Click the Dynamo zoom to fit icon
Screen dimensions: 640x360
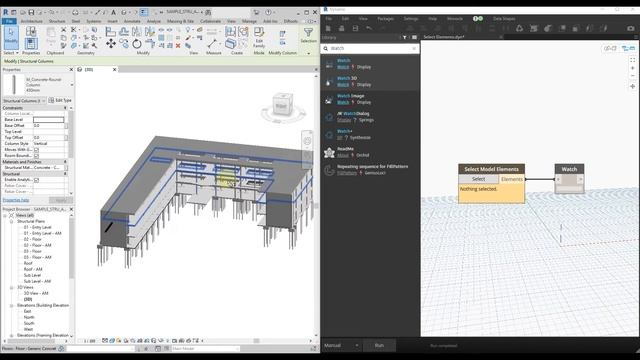tap(633, 60)
